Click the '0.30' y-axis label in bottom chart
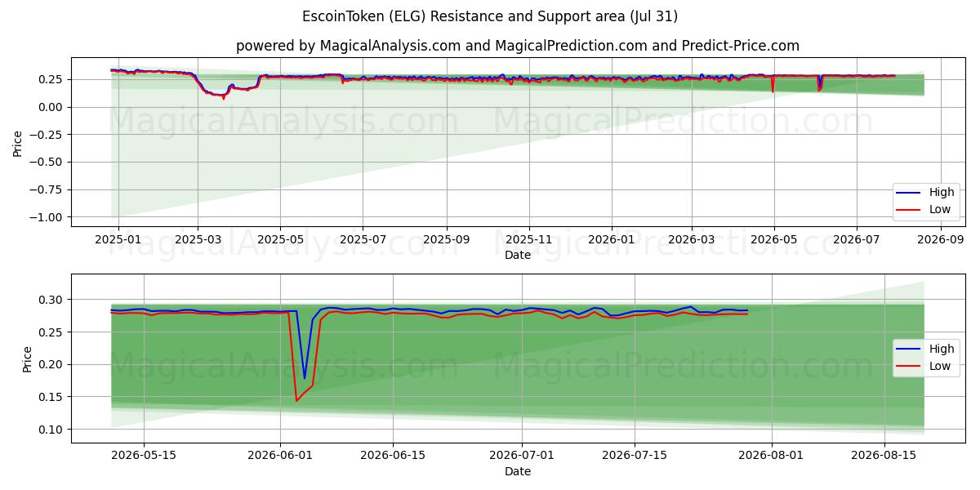Image resolution: width=980 pixels, height=490 pixels. tap(52, 300)
